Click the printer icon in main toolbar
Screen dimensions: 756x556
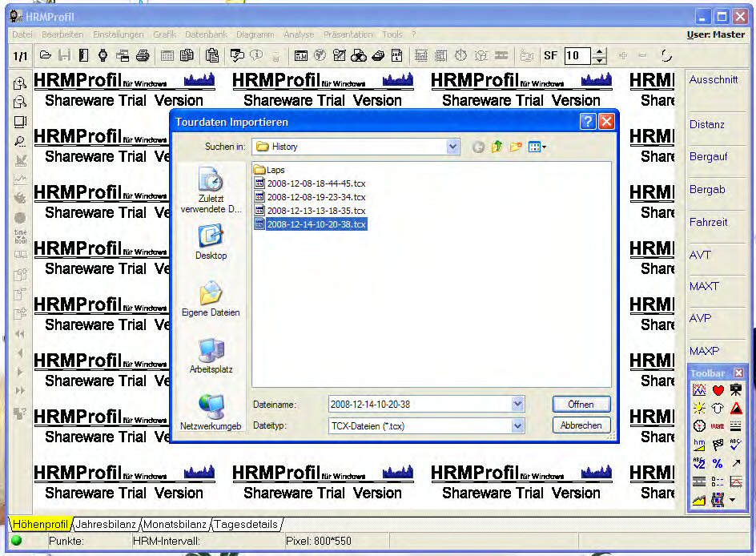(143, 55)
